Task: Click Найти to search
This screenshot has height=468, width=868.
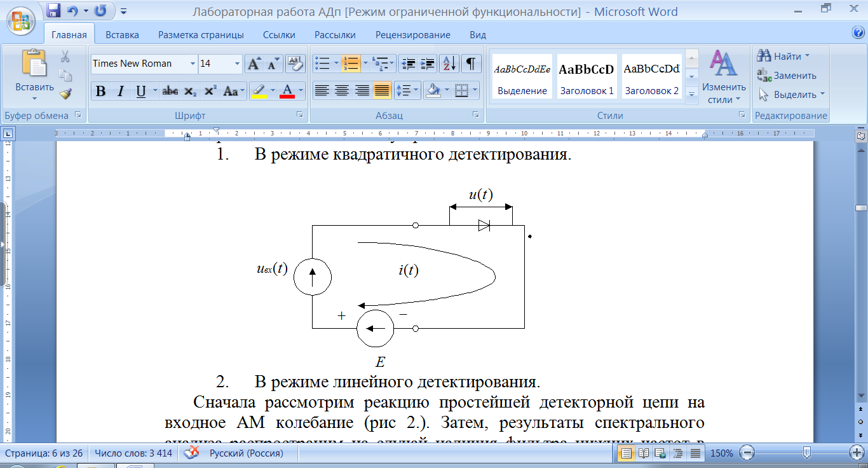Action: click(x=783, y=57)
